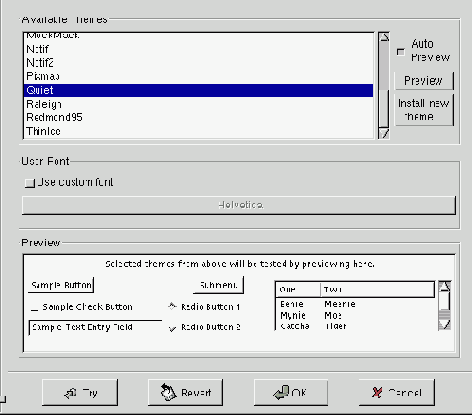Select Radio Button 1

[172, 306]
